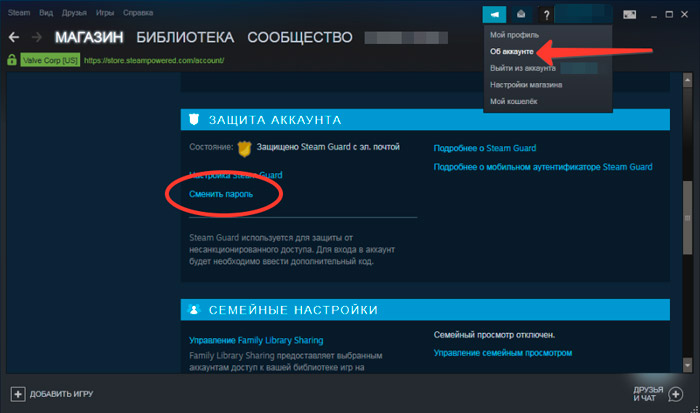Switch to Big Picture mode icon
700x413 pixels.
click(x=629, y=15)
